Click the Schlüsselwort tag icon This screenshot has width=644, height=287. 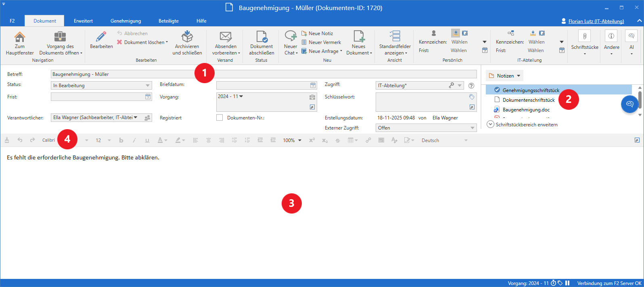coord(472,97)
